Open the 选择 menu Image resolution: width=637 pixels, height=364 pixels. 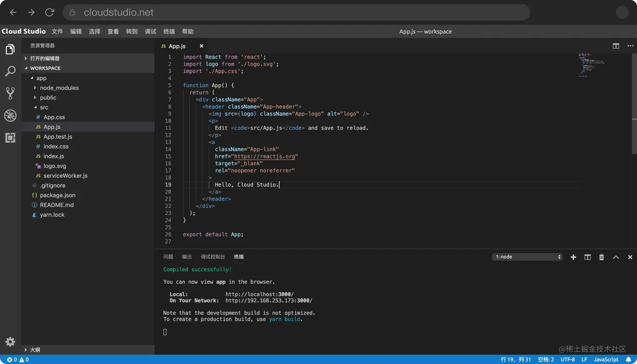coord(95,32)
